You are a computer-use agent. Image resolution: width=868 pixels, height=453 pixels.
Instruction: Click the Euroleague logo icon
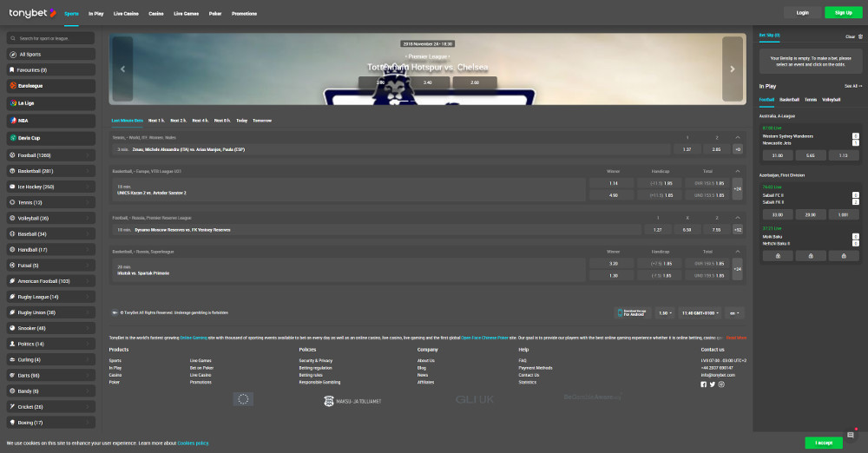coord(13,86)
